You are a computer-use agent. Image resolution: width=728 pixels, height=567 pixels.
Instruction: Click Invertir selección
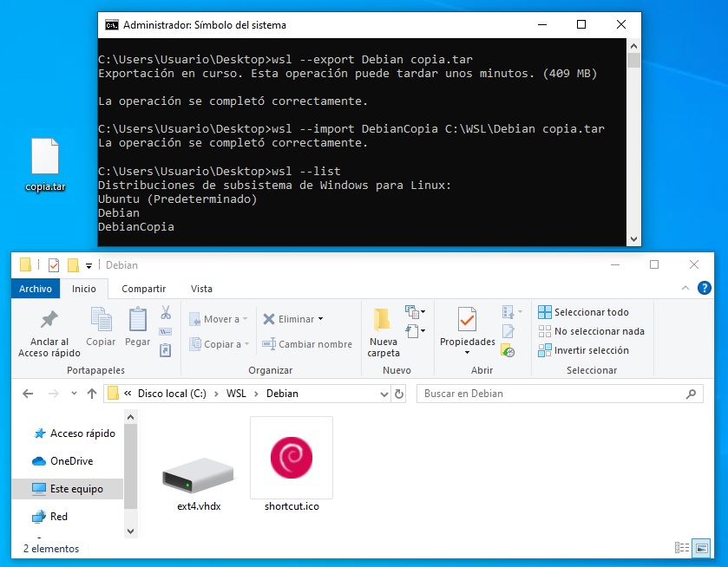tap(584, 350)
